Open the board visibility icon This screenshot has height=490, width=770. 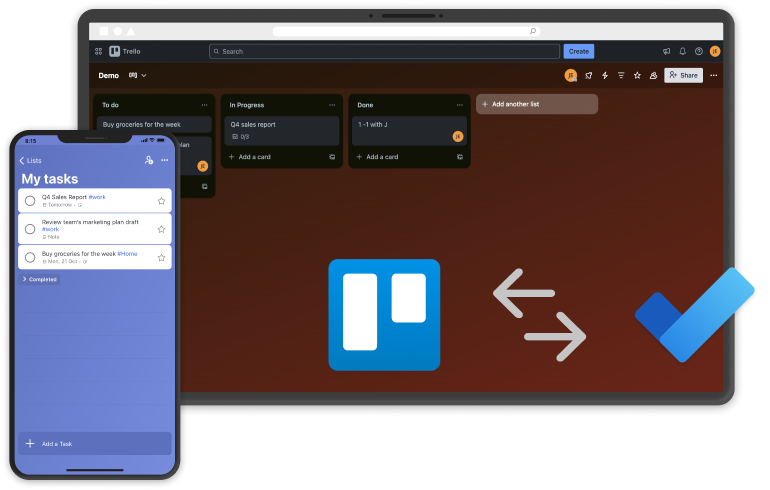tap(653, 76)
